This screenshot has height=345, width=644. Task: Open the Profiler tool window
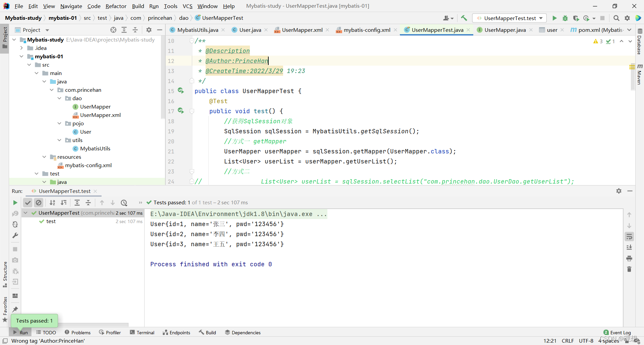coord(110,332)
